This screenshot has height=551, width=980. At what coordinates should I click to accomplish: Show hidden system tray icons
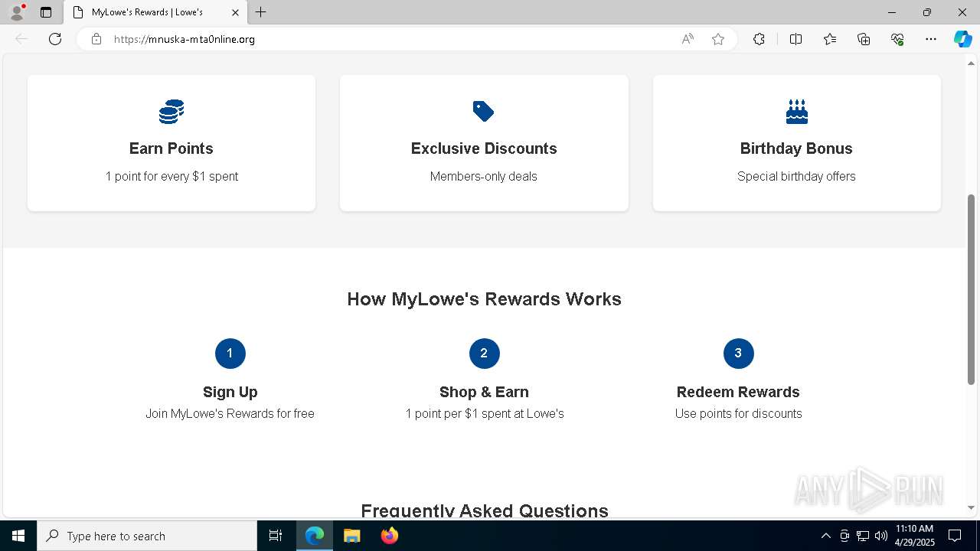point(825,536)
